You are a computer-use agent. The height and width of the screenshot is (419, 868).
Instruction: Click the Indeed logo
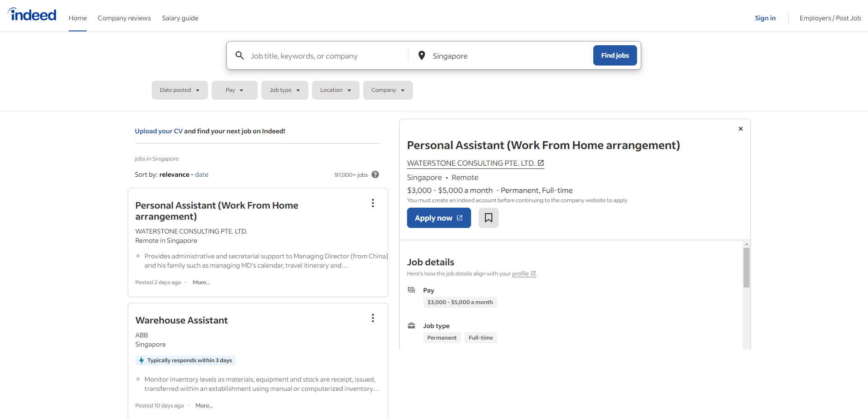pyautogui.click(x=32, y=15)
